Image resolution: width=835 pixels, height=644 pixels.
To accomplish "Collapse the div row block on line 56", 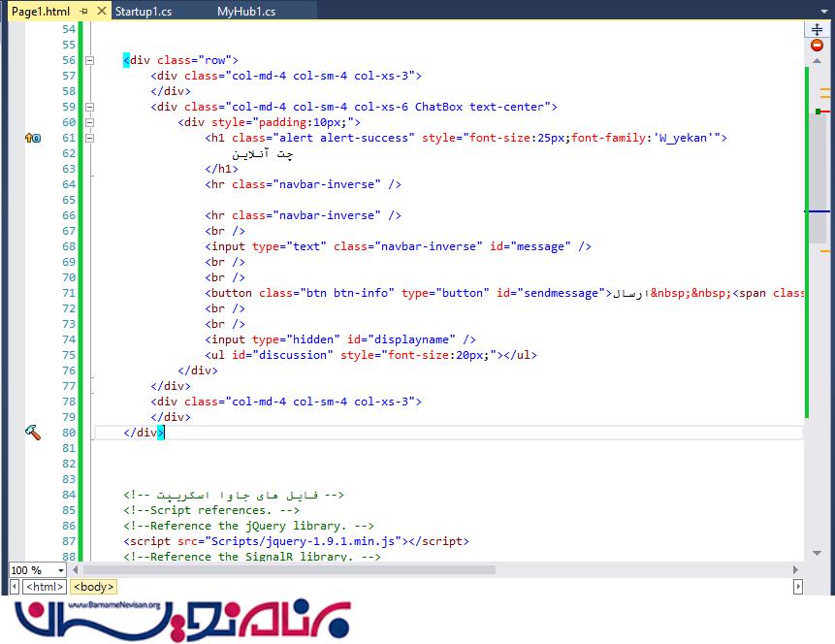I will tap(90, 60).
